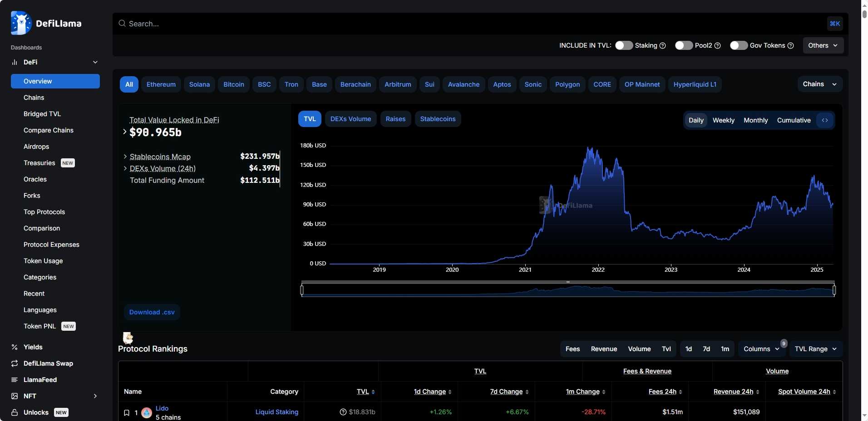Screen dimensions: 868x421
Task: Open the TVL Range dropdown
Action: tap(815, 349)
